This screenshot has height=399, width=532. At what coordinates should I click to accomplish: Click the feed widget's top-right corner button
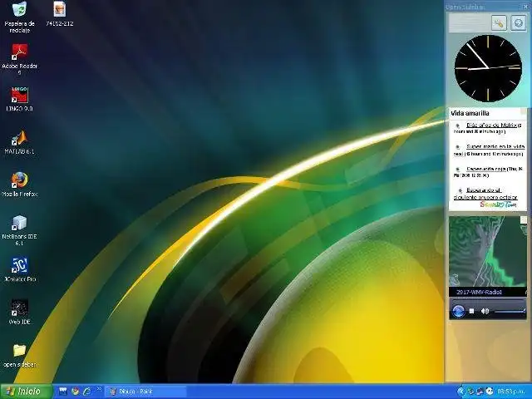pyautogui.click(x=524, y=111)
